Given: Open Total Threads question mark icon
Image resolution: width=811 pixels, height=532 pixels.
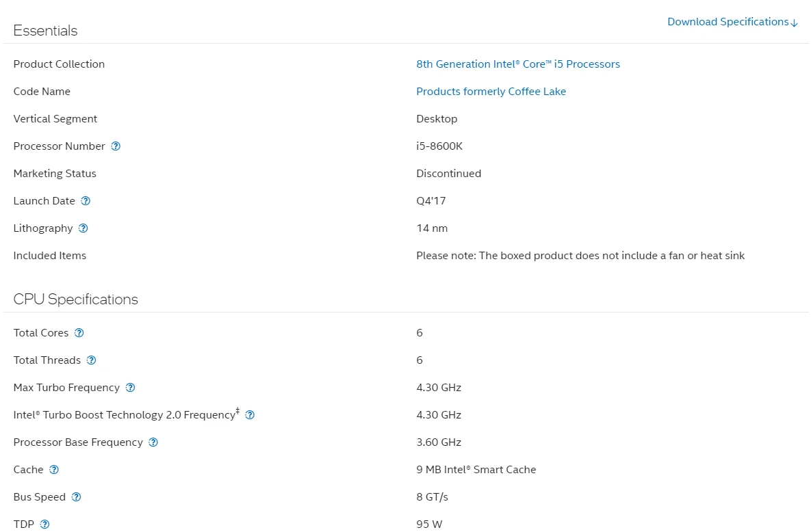Looking at the screenshot, I should point(92,360).
